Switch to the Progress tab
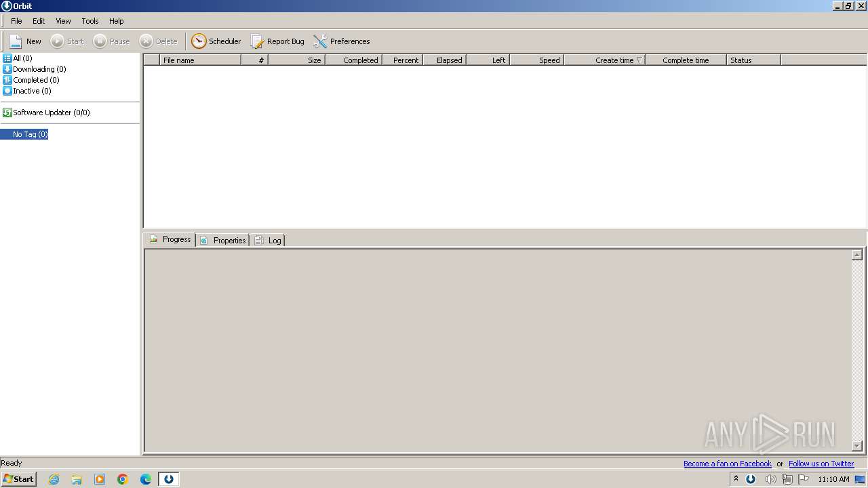Image resolution: width=868 pixels, height=488 pixels. 170,239
